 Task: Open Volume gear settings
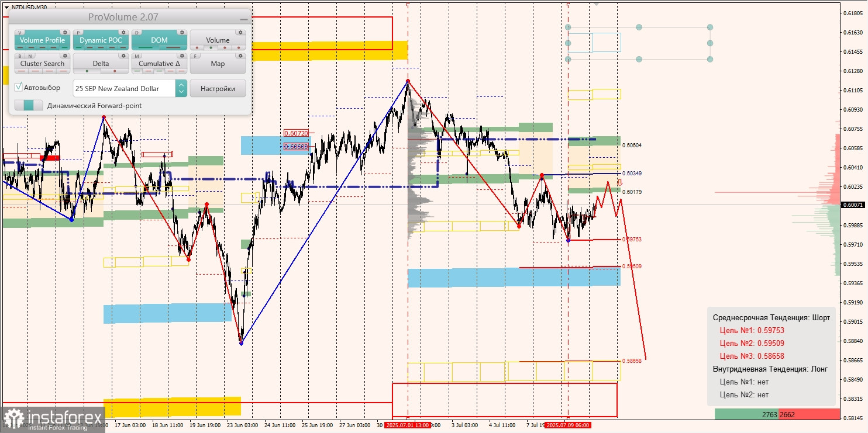pyautogui.click(x=240, y=32)
